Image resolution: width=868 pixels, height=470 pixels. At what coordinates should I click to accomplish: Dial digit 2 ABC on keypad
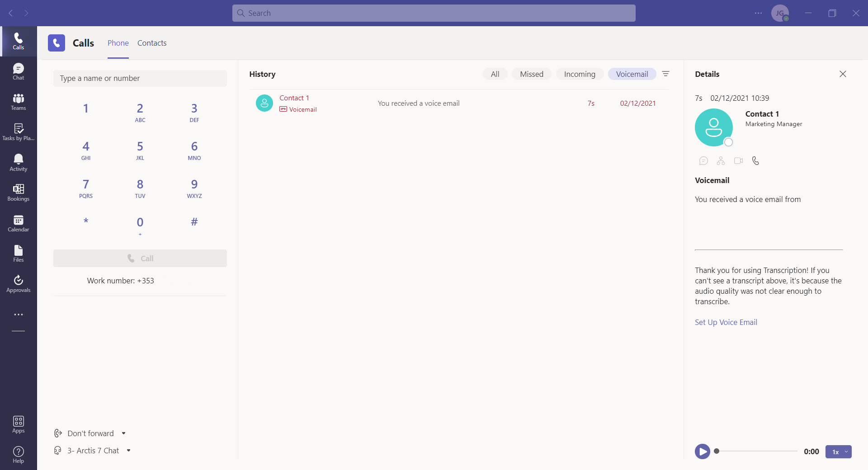pyautogui.click(x=140, y=112)
